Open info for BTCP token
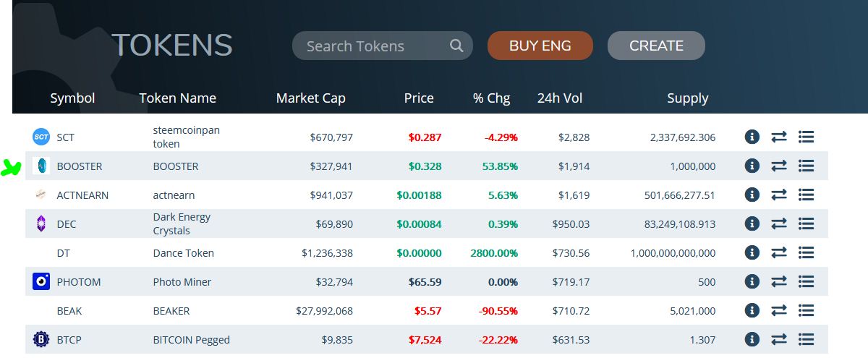This screenshot has height=358, width=868. [752, 339]
